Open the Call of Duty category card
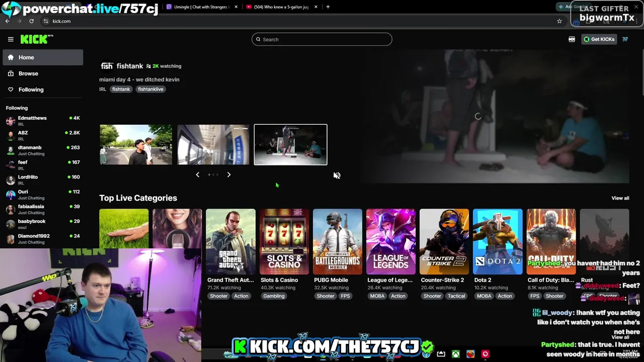644x362 pixels. [x=551, y=242]
